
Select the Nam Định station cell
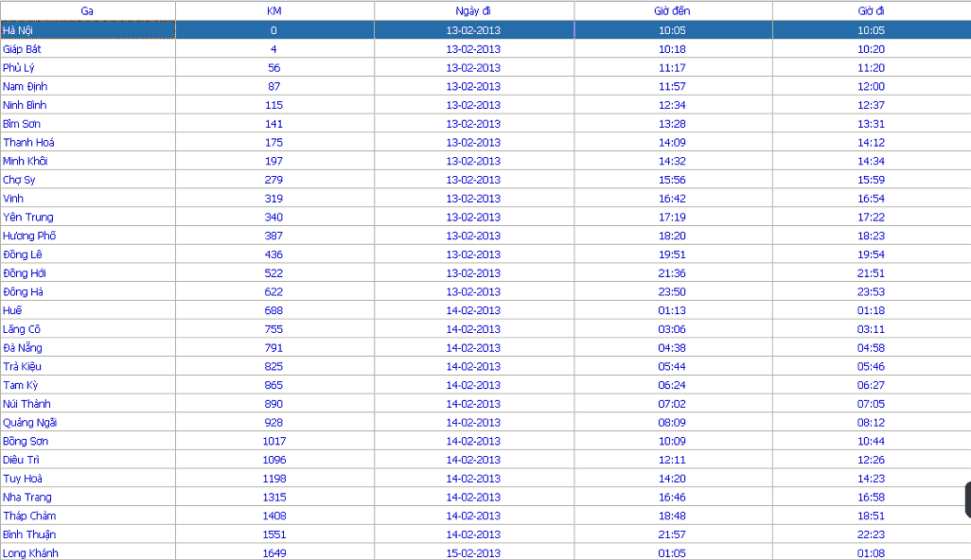87,86
